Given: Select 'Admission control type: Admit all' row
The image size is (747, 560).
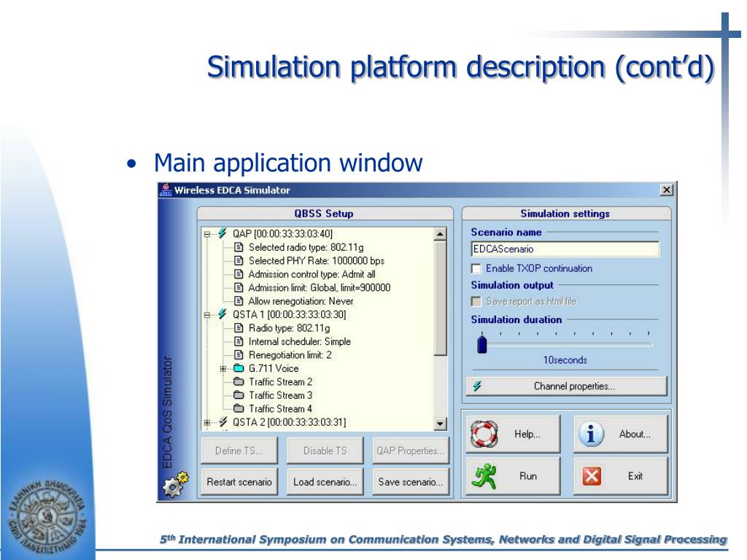Looking at the screenshot, I should tap(311, 274).
